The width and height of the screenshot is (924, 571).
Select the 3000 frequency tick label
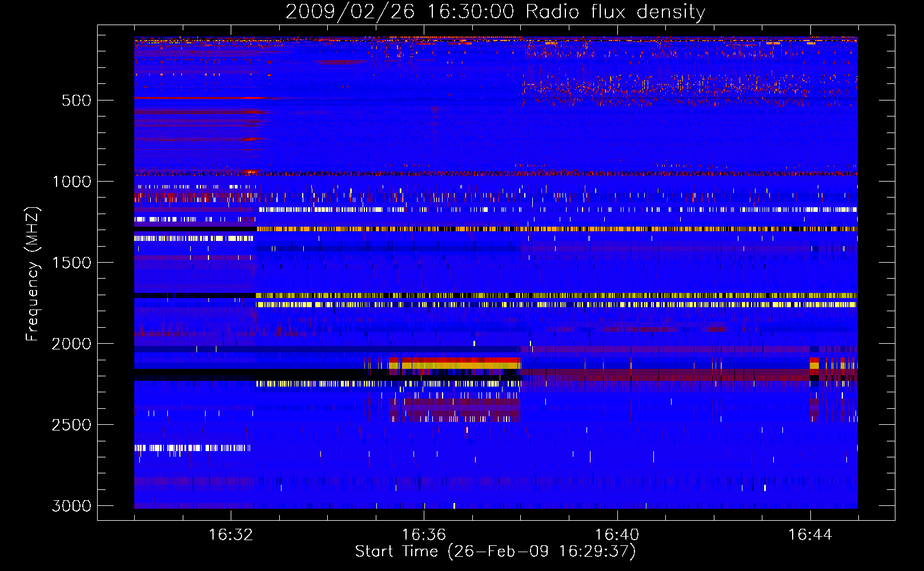(71, 506)
